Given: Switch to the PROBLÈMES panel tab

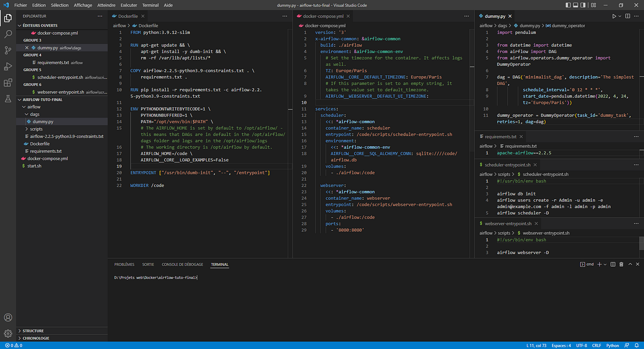Looking at the screenshot, I should 125,264.
